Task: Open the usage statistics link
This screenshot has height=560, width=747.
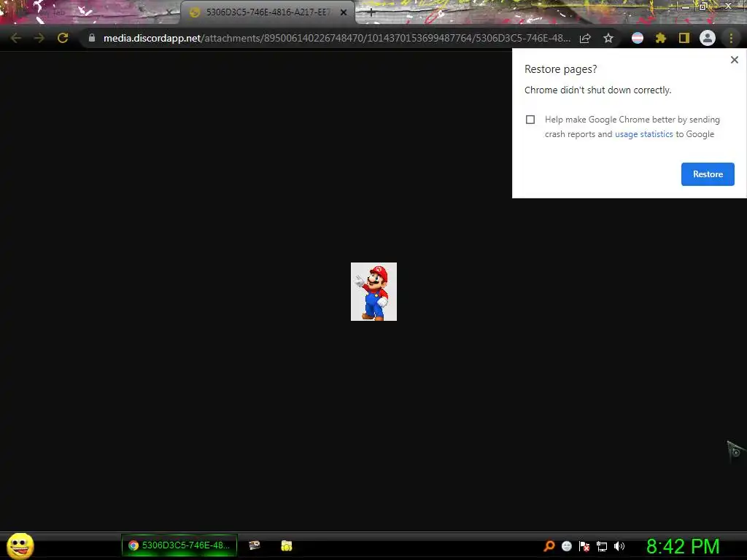Action: (x=643, y=134)
